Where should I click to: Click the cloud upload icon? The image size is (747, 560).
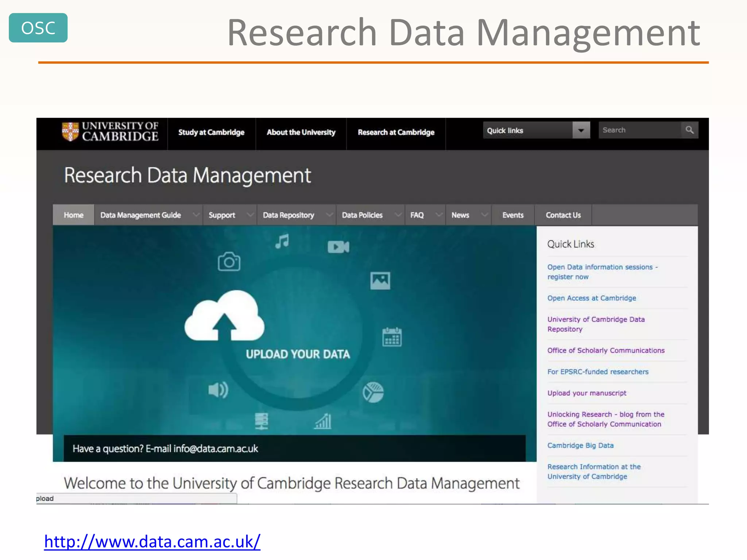pos(224,315)
